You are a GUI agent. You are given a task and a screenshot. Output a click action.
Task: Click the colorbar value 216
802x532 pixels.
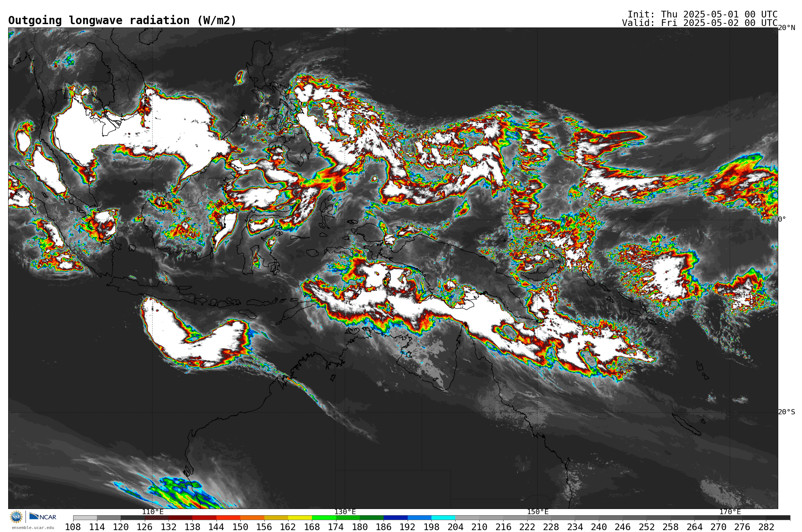click(x=503, y=527)
